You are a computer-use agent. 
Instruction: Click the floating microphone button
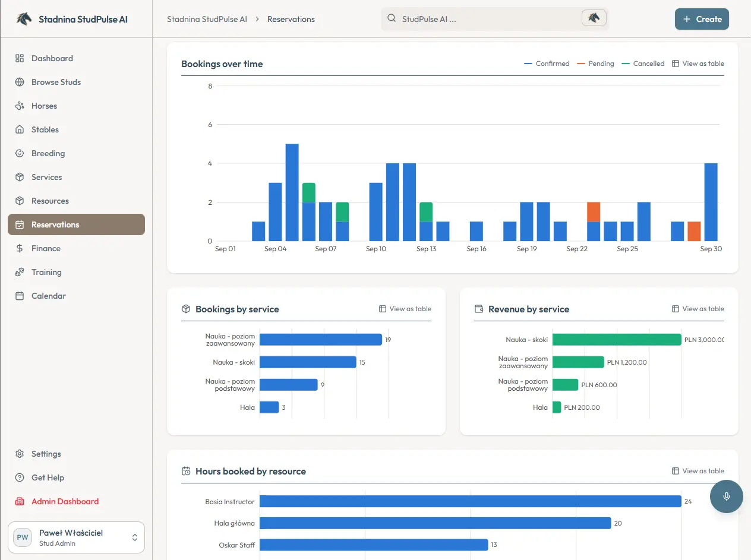point(727,496)
